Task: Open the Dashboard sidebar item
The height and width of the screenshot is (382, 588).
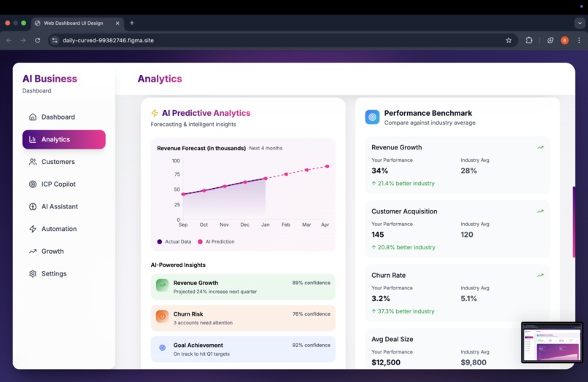Action: tap(63, 117)
